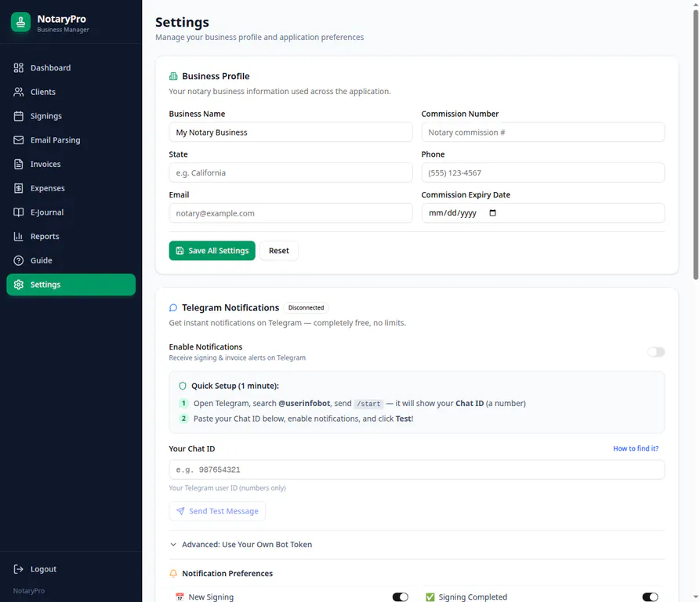Click the page vertical scrollbar thumb
700x602 pixels.
695,145
